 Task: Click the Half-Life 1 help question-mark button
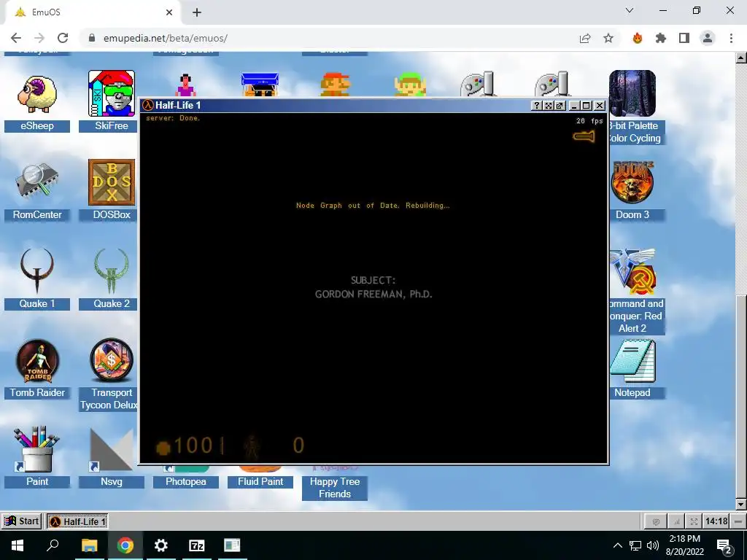(x=537, y=105)
